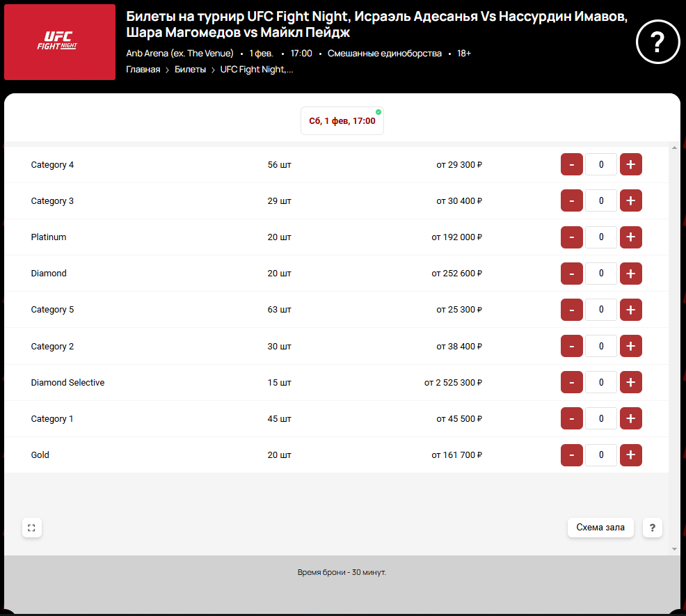This screenshot has height=616, width=686.
Task: Remove one Category 3 ticket
Action: (x=571, y=201)
